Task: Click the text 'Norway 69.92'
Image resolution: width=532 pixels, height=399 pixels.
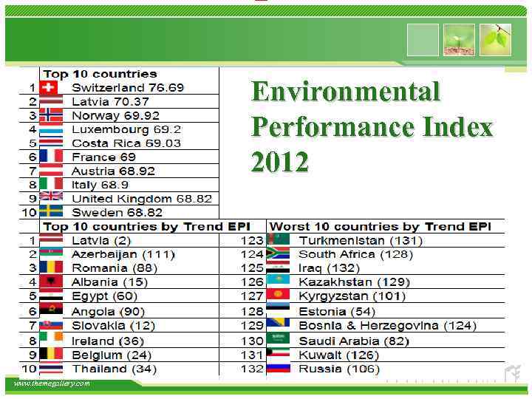Action: (x=116, y=115)
